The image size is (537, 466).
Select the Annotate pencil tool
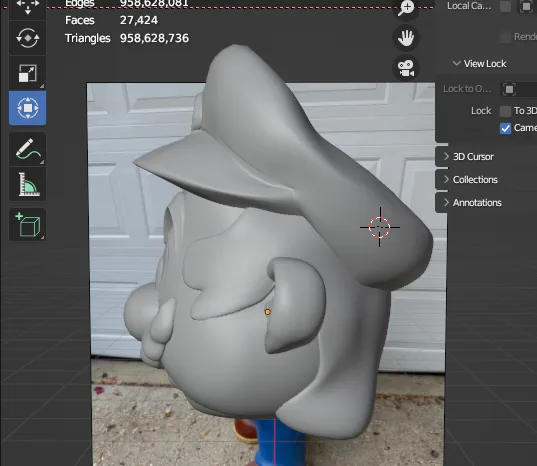coord(27,149)
